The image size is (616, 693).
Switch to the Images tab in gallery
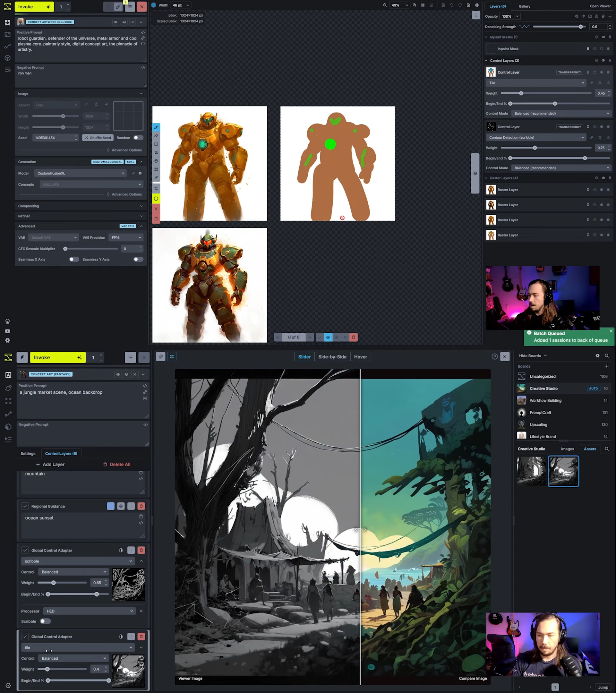[568, 449]
